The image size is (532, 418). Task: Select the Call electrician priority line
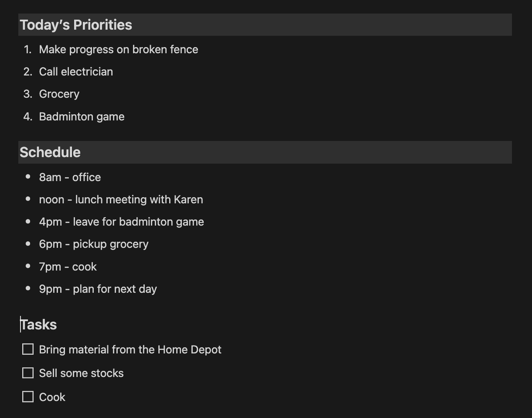click(x=76, y=72)
